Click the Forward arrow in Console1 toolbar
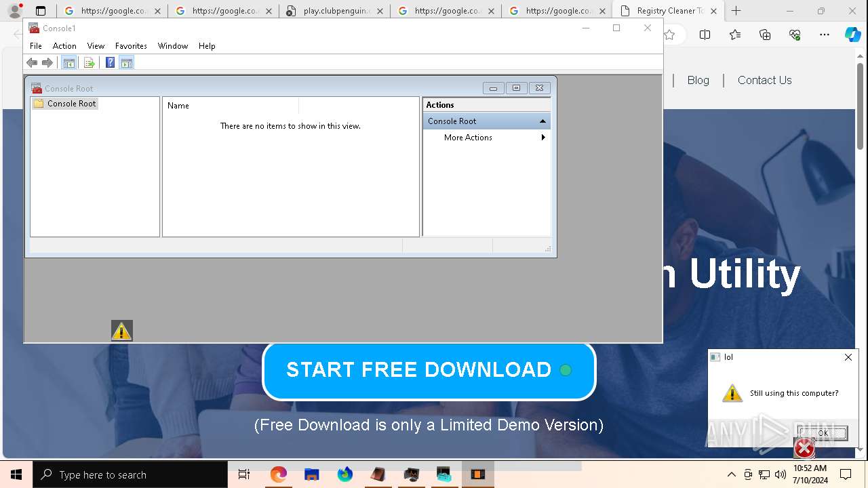Viewport: 868px width, 488px height. point(47,63)
